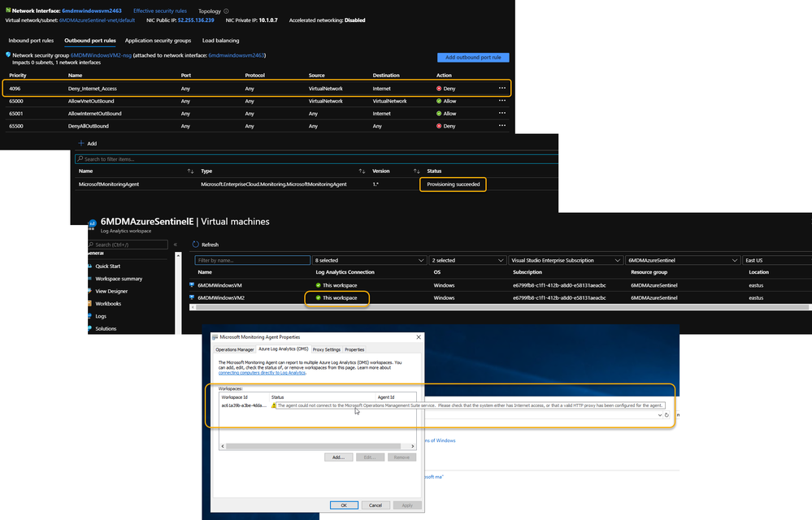The image size is (812, 520).
Task: Open the '8 selected' filter dropdown
Action: point(369,260)
